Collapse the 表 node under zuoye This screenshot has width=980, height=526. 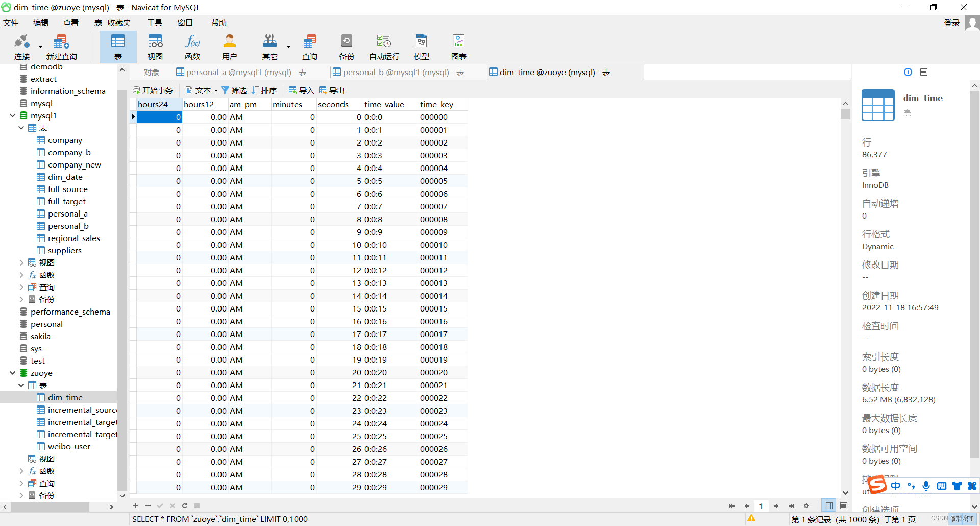pos(21,385)
